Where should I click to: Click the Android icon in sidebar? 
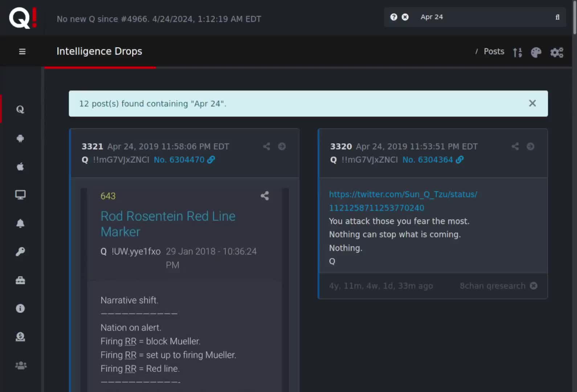(x=20, y=138)
